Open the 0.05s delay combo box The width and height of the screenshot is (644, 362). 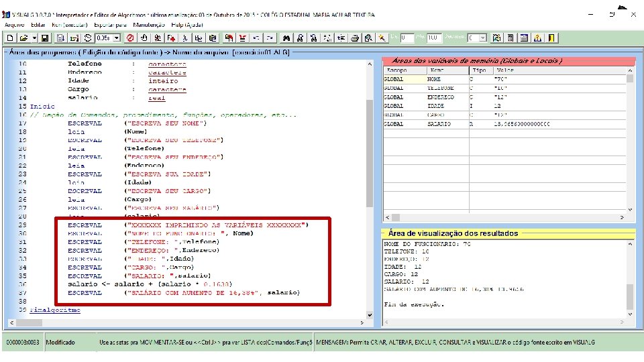[108, 38]
